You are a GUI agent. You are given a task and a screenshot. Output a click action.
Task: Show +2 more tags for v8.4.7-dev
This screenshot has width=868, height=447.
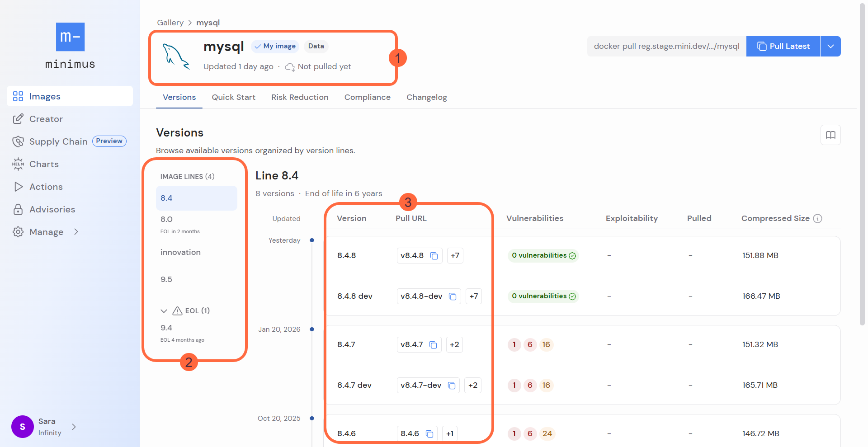click(473, 385)
